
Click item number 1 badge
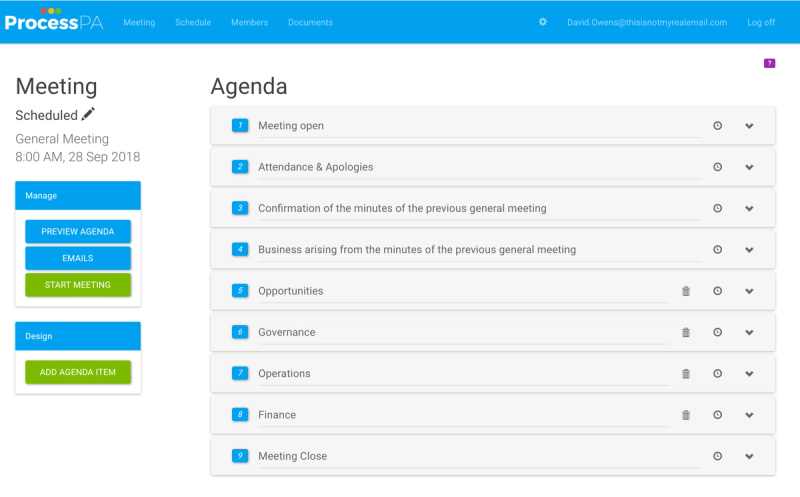[240, 125]
